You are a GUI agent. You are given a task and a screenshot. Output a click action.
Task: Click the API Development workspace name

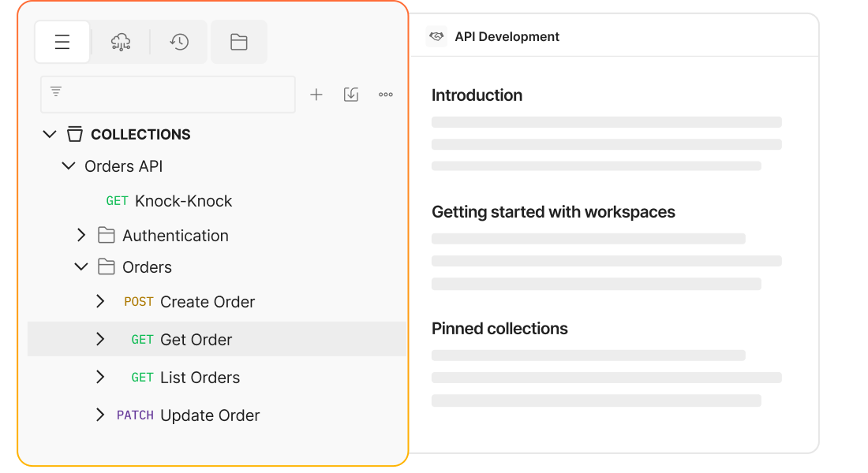(x=507, y=36)
